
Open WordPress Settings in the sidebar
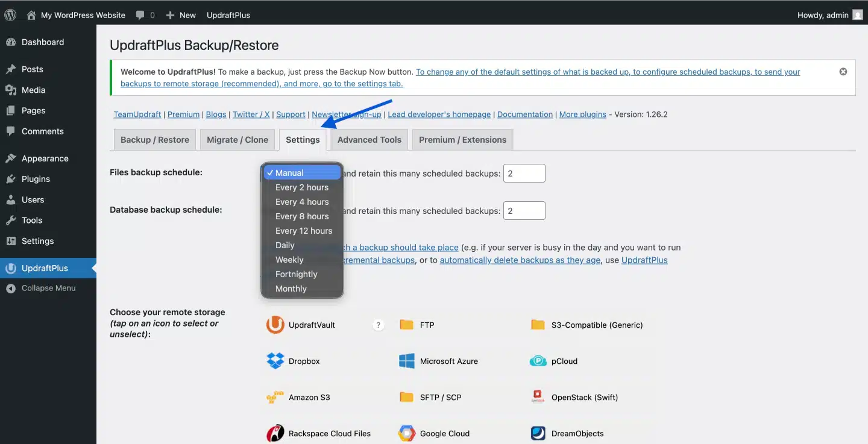[48, 241]
